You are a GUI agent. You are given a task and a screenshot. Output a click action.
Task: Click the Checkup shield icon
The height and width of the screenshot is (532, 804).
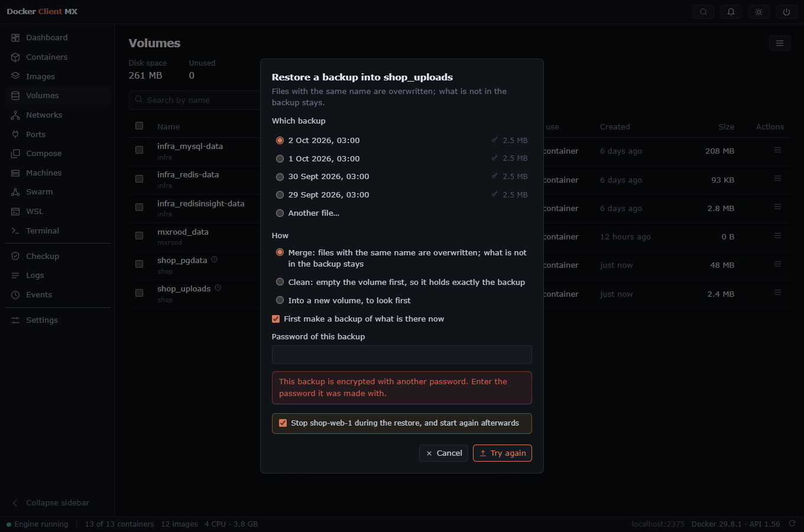[15, 256]
